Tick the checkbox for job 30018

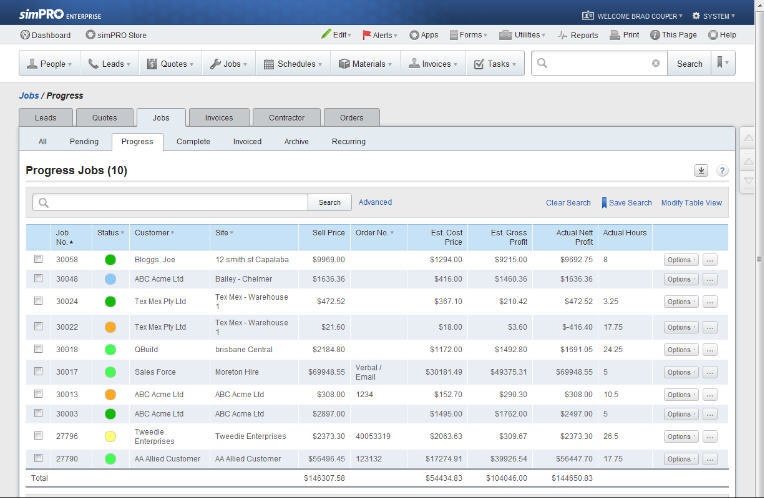click(x=38, y=349)
